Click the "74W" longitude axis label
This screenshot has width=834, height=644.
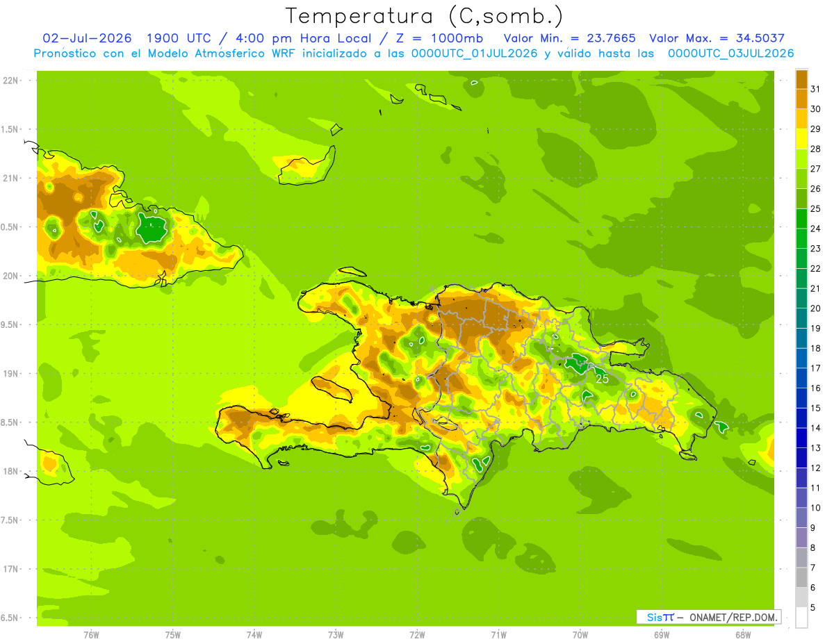coord(254,634)
